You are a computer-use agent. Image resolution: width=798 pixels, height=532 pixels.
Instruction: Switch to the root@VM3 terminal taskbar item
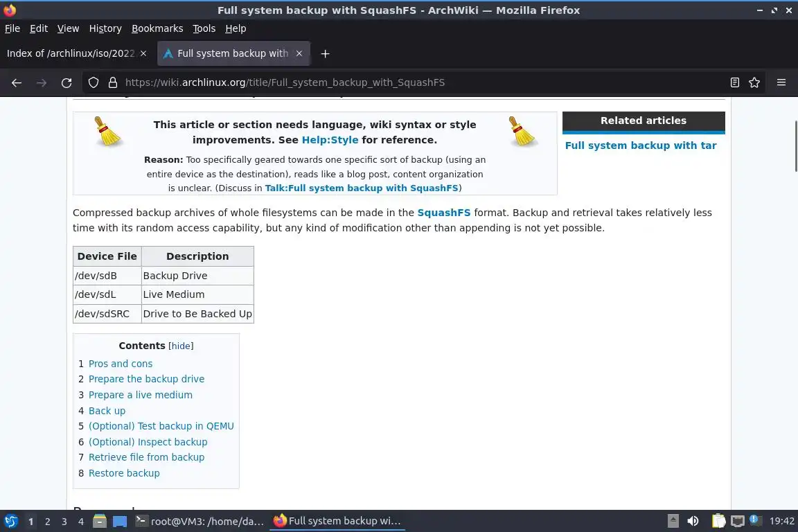point(200,522)
